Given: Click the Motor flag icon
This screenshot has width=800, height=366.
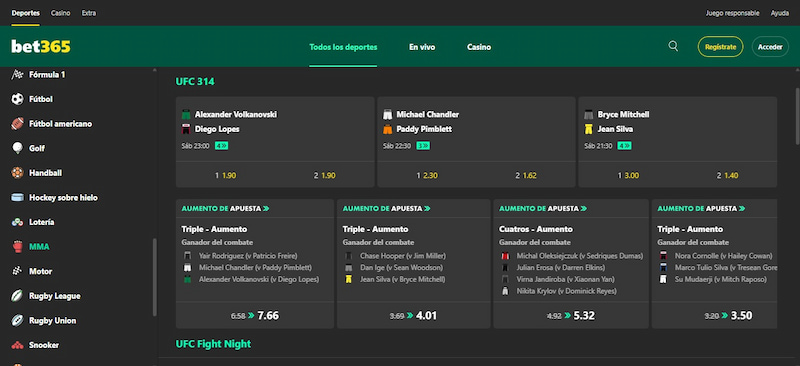Looking at the screenshot, I should [x=17, y=271].
